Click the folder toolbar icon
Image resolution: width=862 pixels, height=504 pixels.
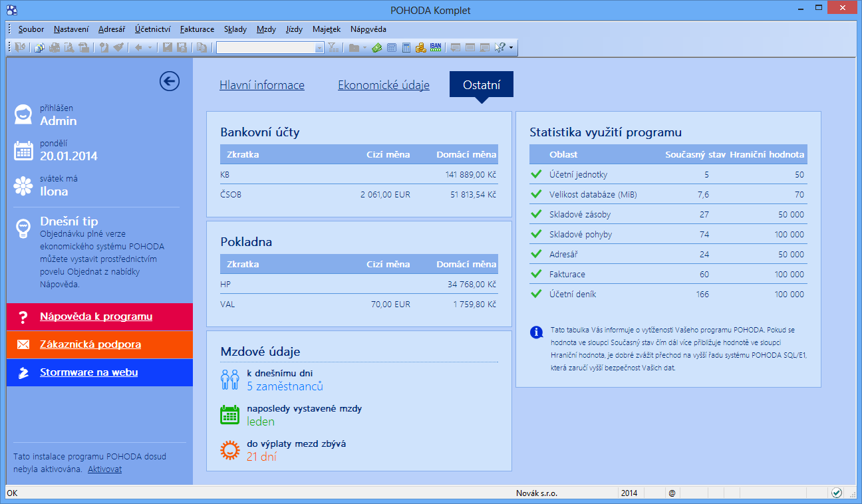tap(354, 47)
